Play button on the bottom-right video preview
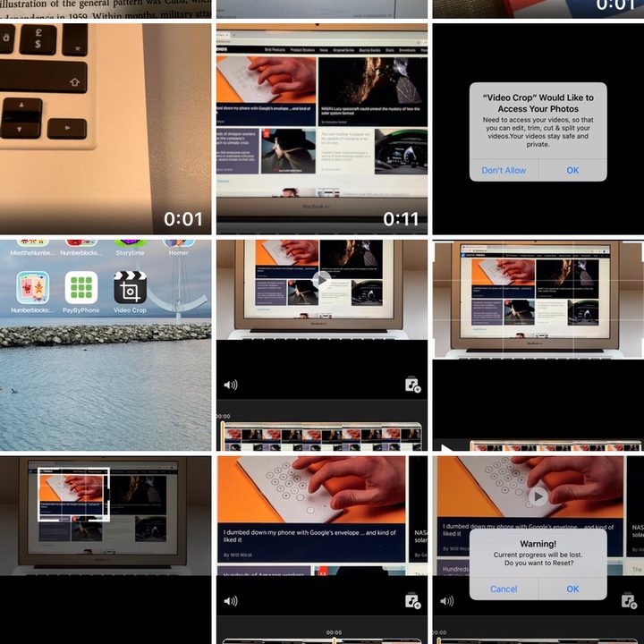Screen dimensions: 644x644 pyautogui.click(x=538, y=496)
